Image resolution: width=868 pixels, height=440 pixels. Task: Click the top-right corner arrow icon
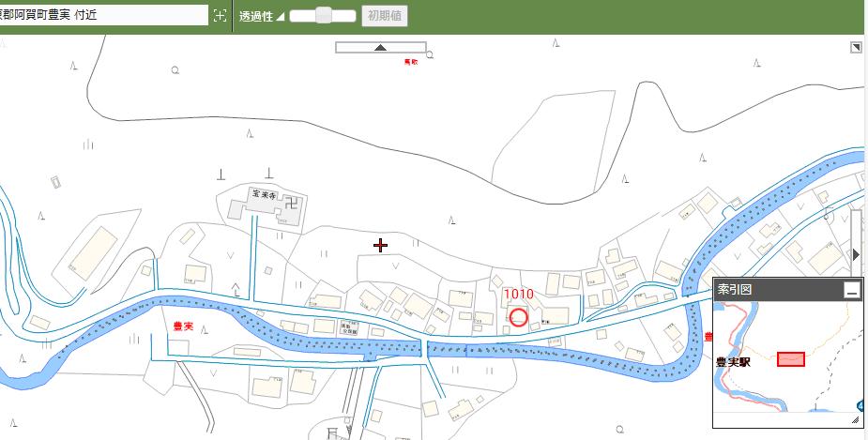point(856,48)
